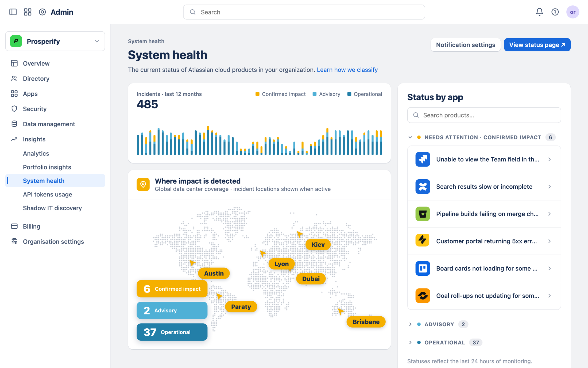Open chevron for Search results slow or incomplete

click(x=550, y=187)
